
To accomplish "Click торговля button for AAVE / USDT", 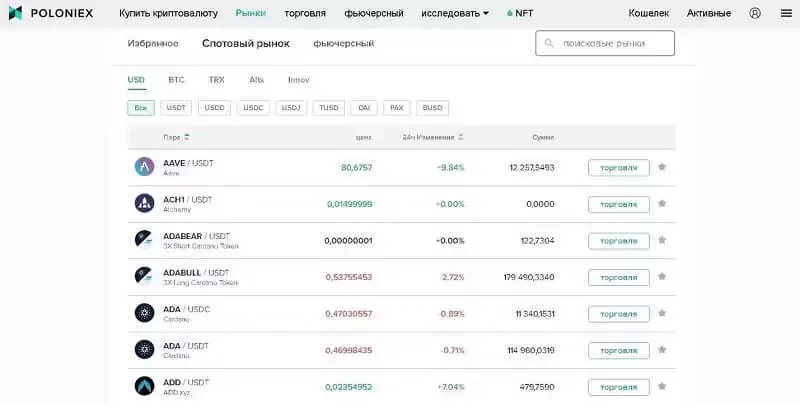I will click(x=619, y=167).
